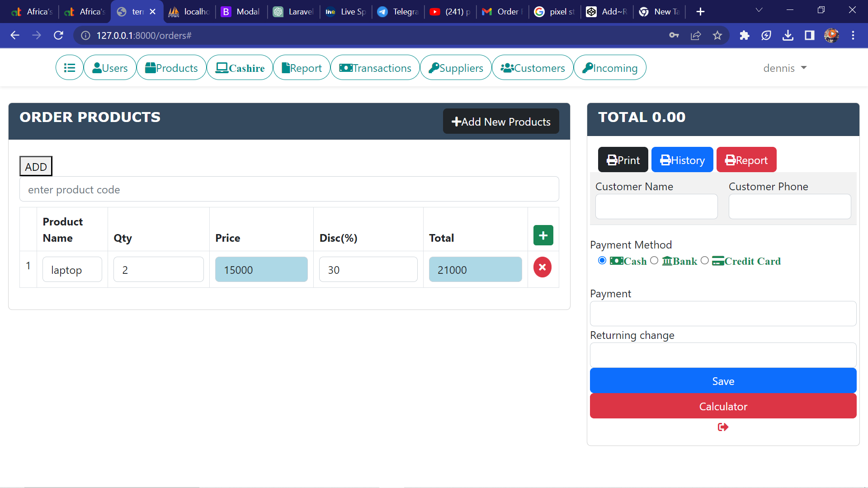
Task: Save the order
Action: [x=723, y=381]
